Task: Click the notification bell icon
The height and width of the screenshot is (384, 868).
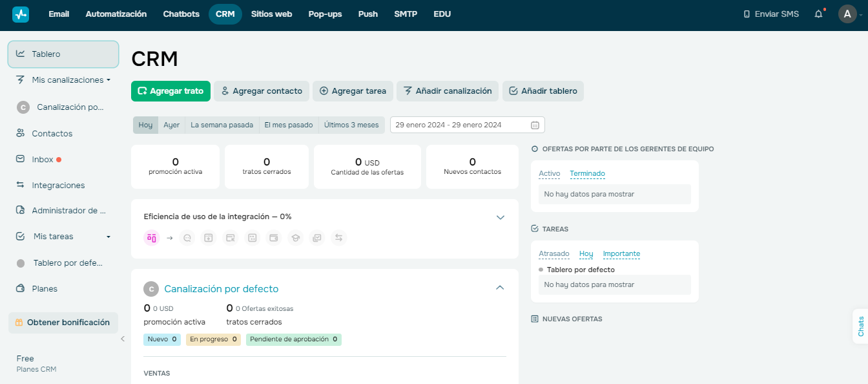Action: [x=818, y=13]
